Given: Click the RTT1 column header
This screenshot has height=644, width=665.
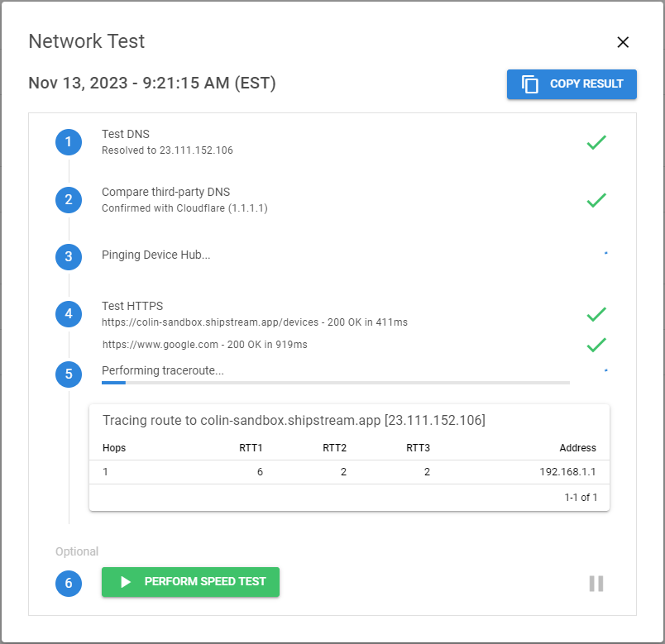Looking at the screenshot, I should [250, 448].
